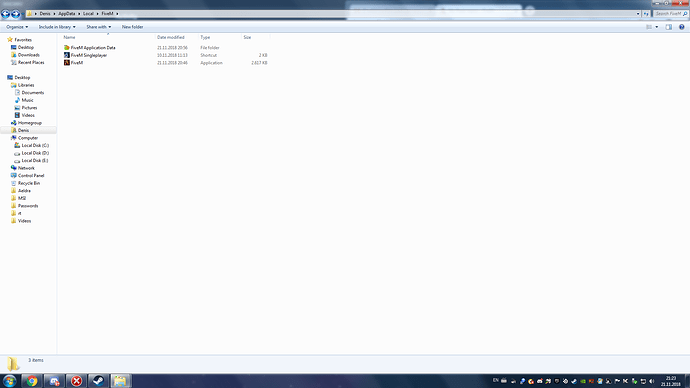Open the change view options arrow
Viewport: 690px width, 388px height.
coord(657,27)
